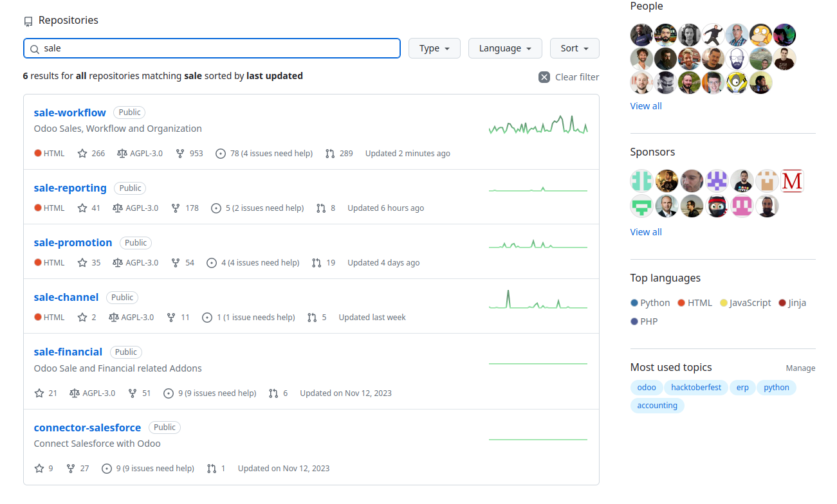Click the repository search field
The width and height of the screenshot is (837, 504).
pyautogui.click(x=212, y=48)
